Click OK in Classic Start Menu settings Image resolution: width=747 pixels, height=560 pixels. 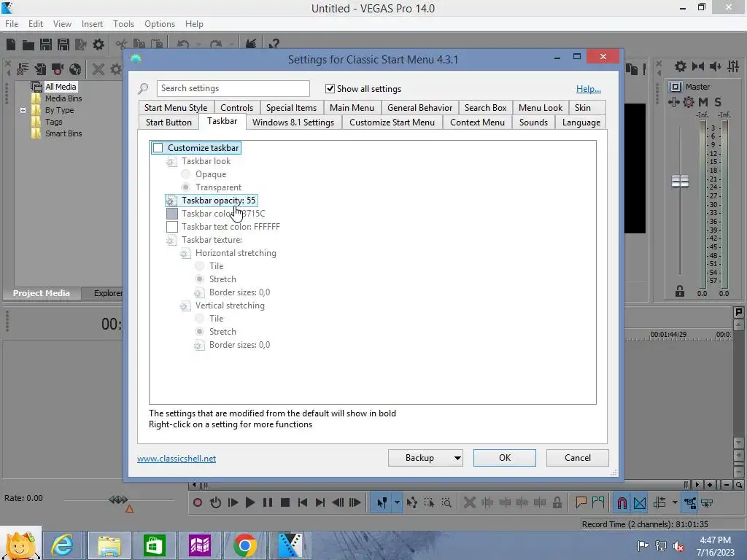(x=505, y=458)
